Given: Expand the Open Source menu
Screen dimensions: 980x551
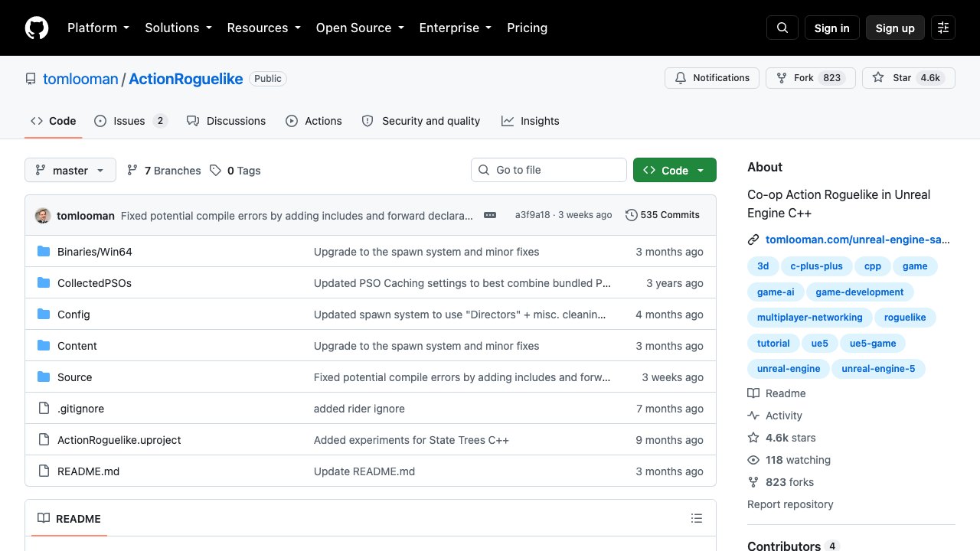Looking at the screenshot, I should pos(359,28).
